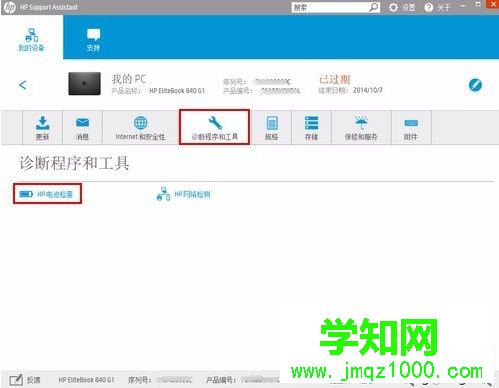Click the laptop thumbnail image
499x388 pixels.
(x=85, y=84)
